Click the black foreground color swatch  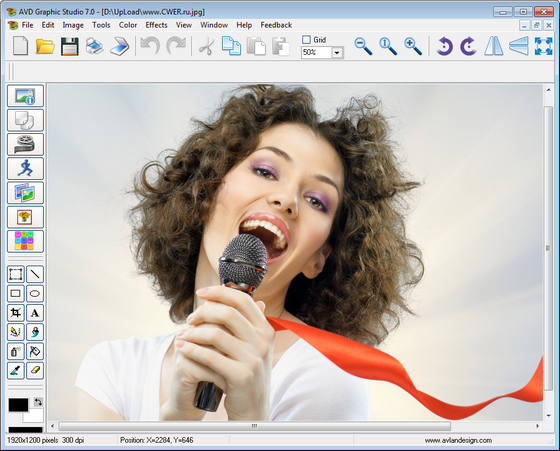point(18,405)
